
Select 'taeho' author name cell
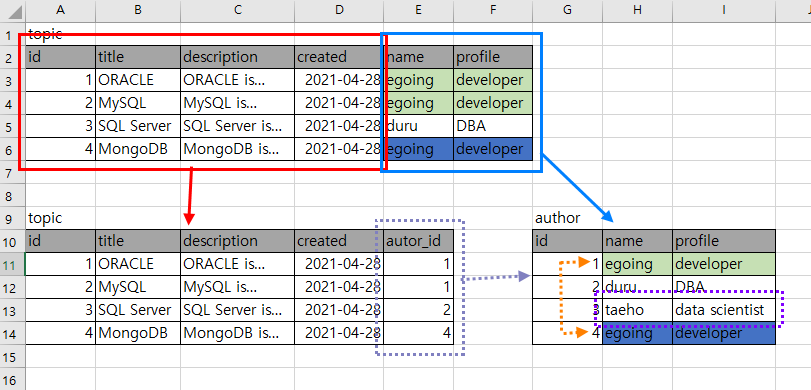638,310
